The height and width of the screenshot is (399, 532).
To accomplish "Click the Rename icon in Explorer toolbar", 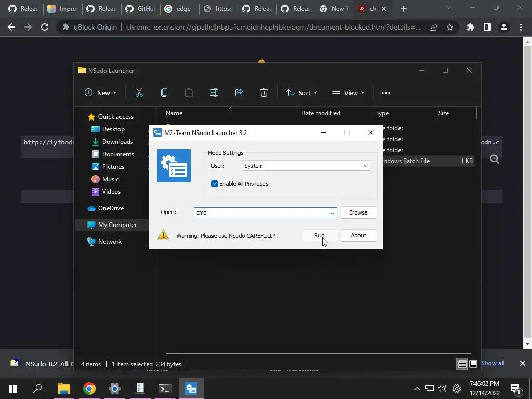I will click(x=214, y=92).
